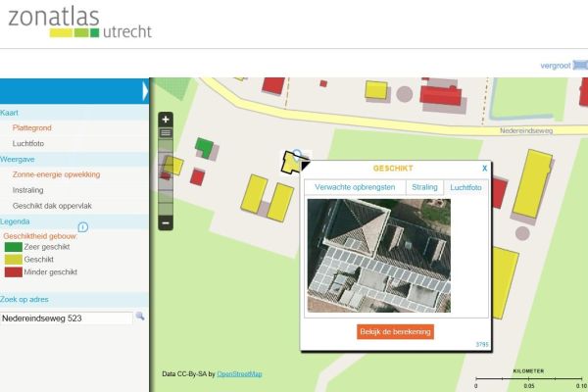Select the Luchtfoto tab in popup
Screen dimensions: 588x392
click(465, 186)
